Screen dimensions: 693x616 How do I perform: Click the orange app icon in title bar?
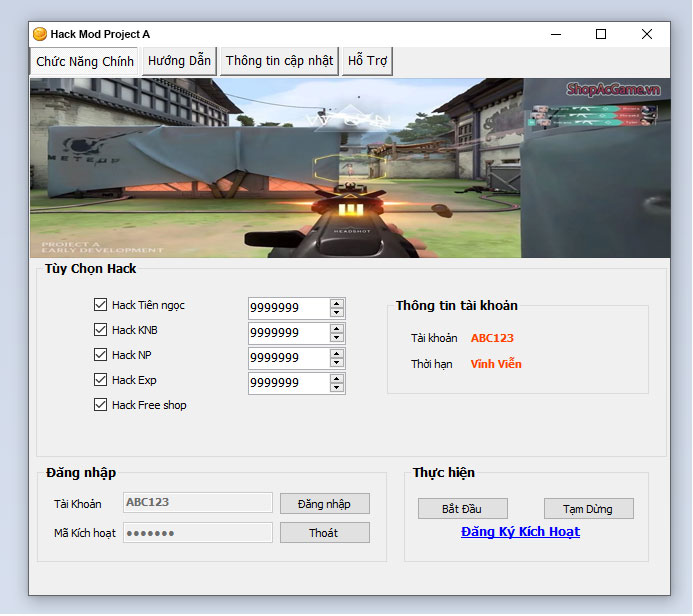[40, 34]
